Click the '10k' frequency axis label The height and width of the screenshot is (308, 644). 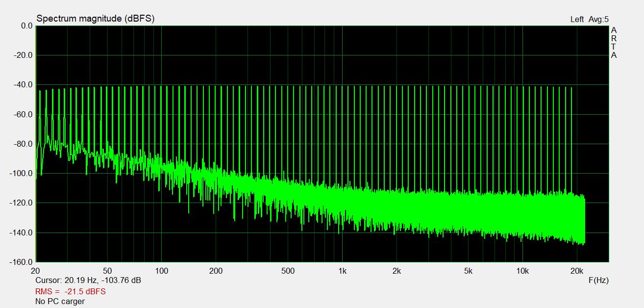click(523, 271)
